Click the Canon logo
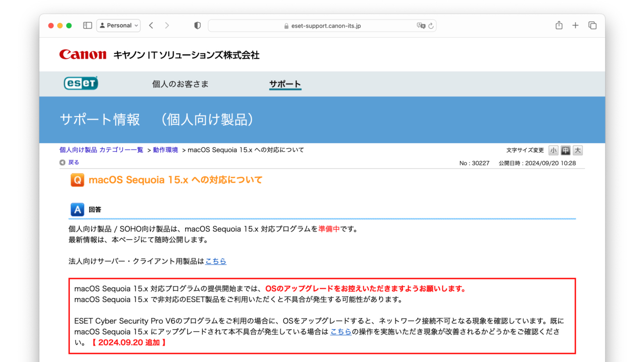644x362 pixels. click(x=83, y=54)
